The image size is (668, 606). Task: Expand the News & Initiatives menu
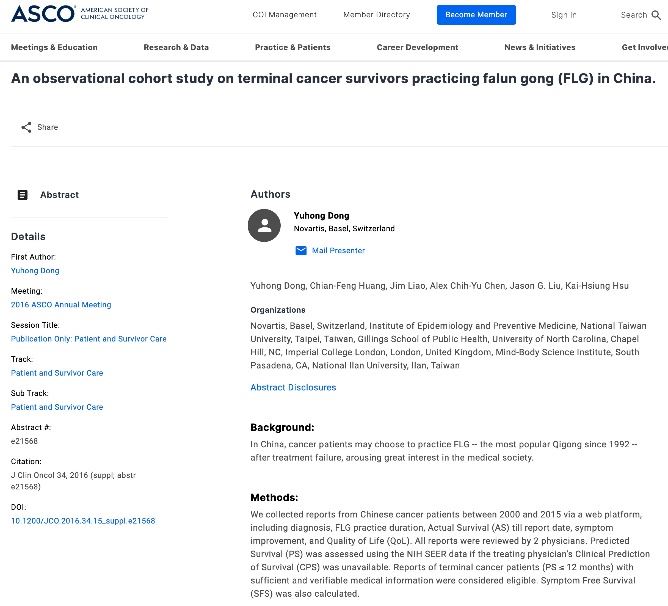pos(539,47)
